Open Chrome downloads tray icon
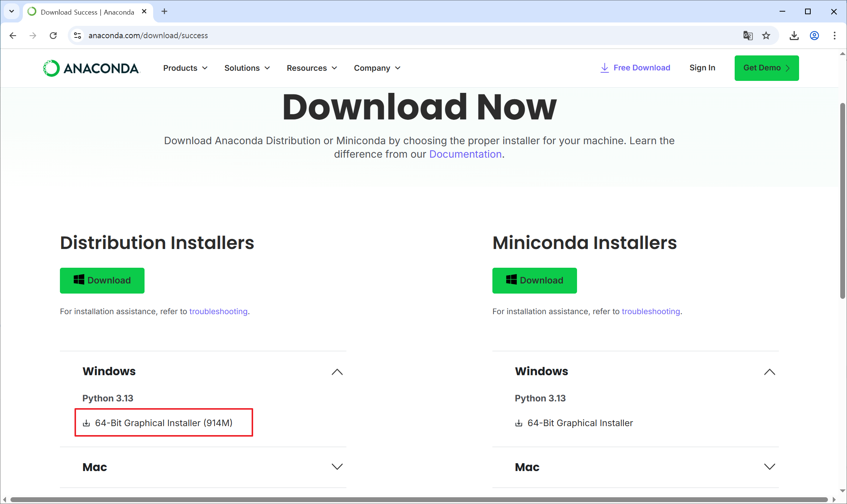847x504 pixels. [x=794, y=36]
